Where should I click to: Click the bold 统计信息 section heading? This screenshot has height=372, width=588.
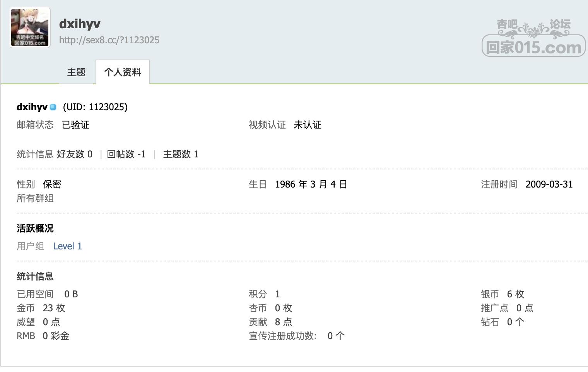[x=35, y=276]
